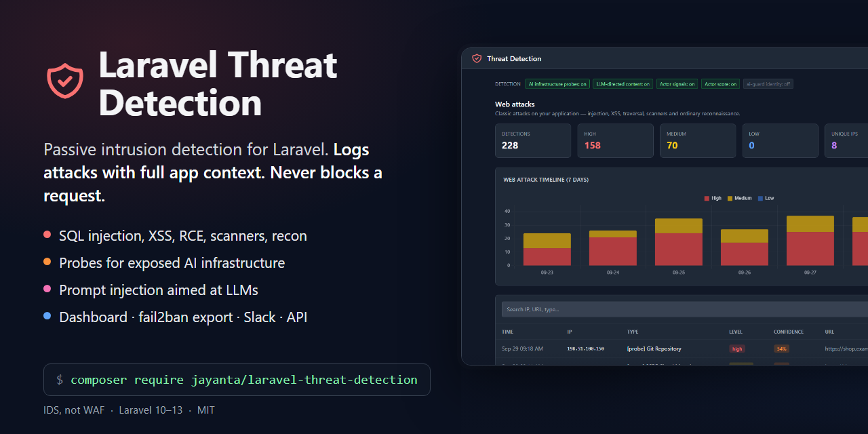Sort table by the URL column header

pyautogui.click(x=829, y=332)
